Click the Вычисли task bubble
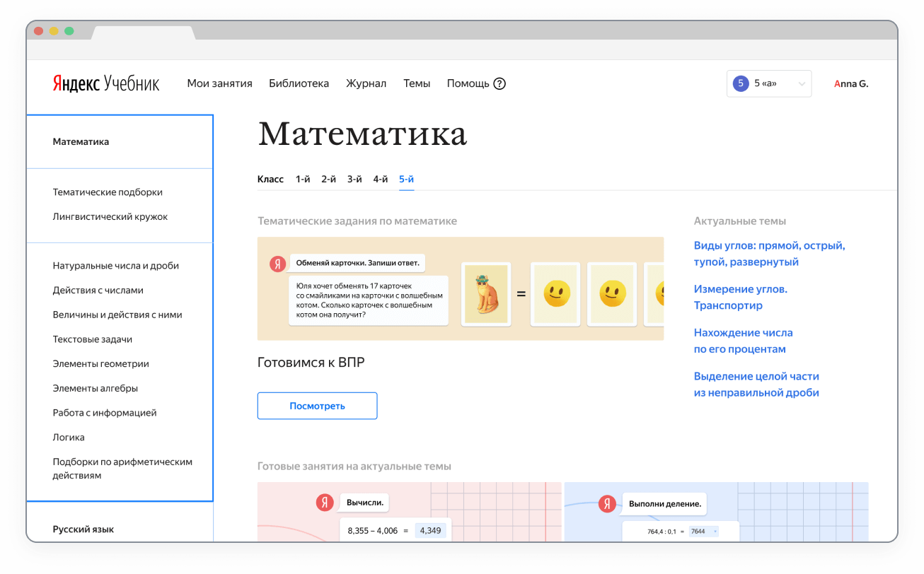The width and height of the screenshot is (924, 574). (x=365, y=503)
